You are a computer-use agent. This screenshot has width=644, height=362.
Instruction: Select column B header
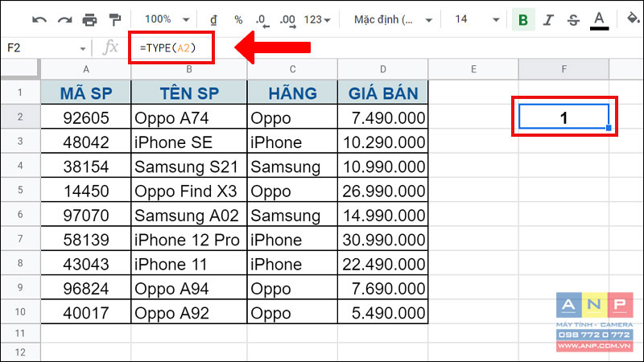click(189, 69)
